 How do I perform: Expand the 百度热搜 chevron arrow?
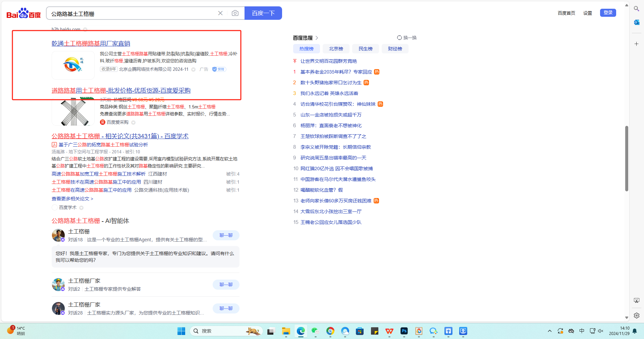coord(317,38)
